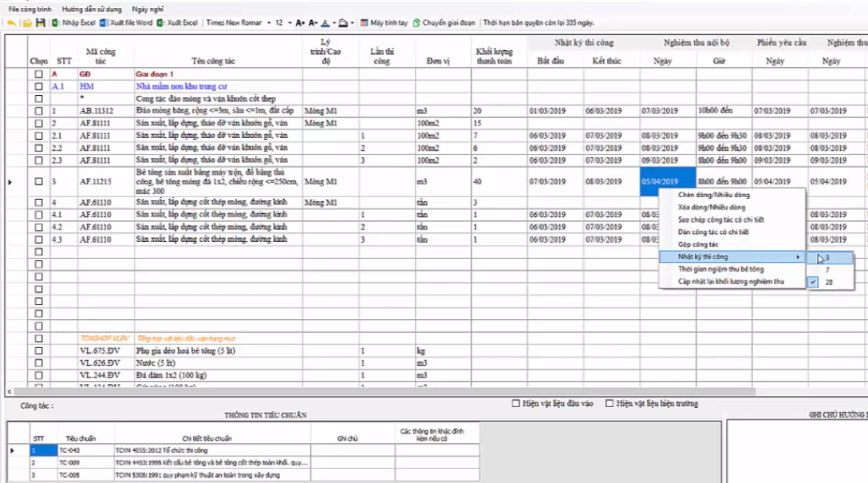Open the fill color dropdown arrow
Screen dimensions: 868x483
[353, 23]
